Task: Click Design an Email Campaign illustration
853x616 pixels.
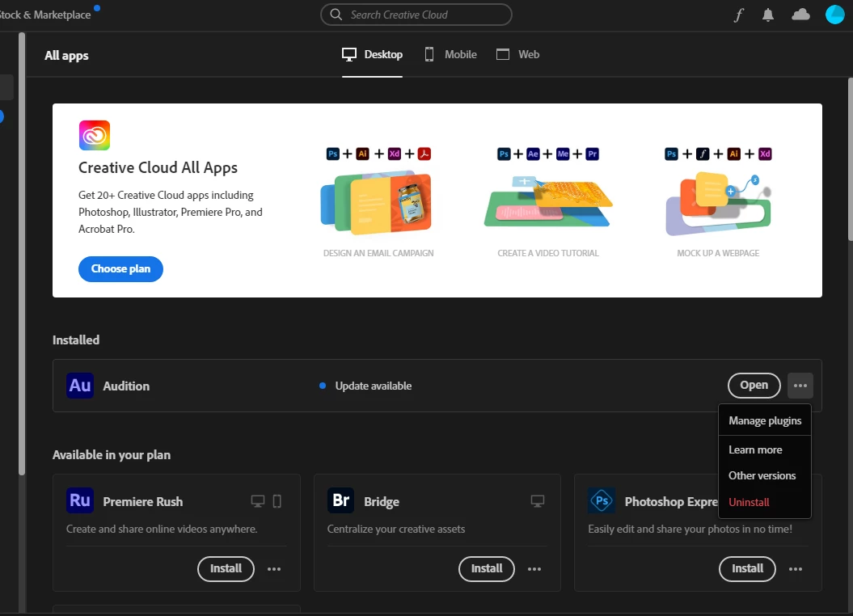Action: tap(377, 202)
